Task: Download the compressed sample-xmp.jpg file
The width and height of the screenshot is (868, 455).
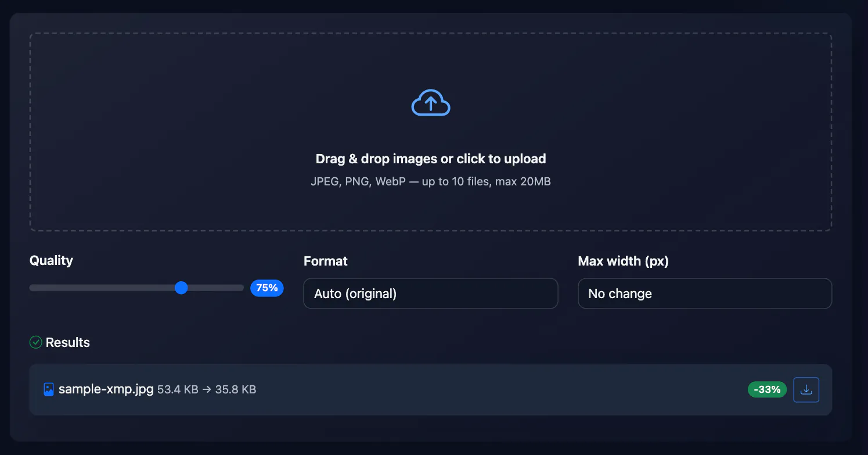Action: click(806, 390)
